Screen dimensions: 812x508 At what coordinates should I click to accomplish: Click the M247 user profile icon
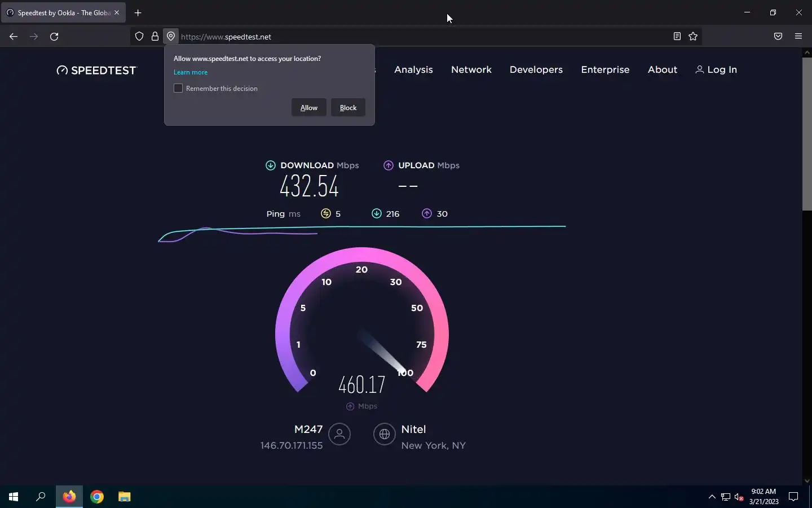pos(339,434)
